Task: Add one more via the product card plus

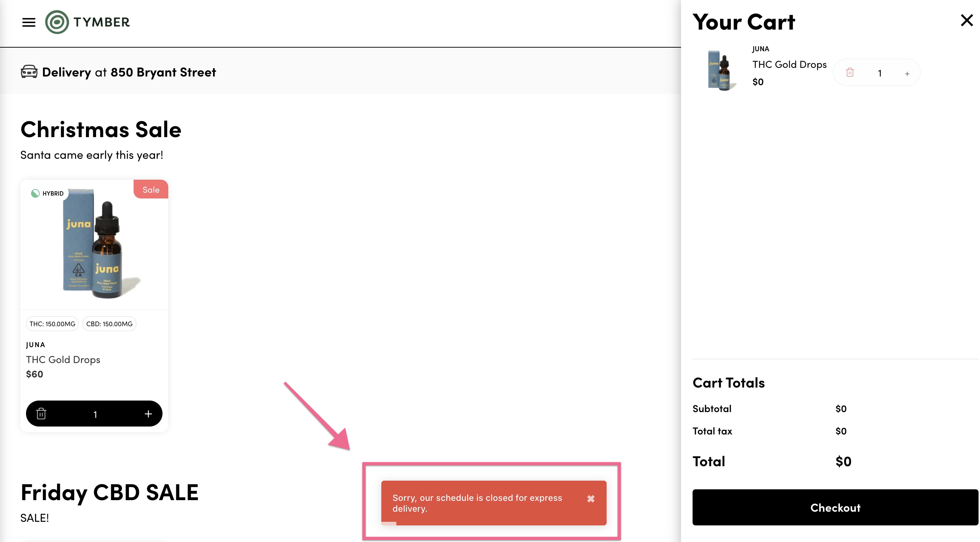Action: (x=148, y=414)
